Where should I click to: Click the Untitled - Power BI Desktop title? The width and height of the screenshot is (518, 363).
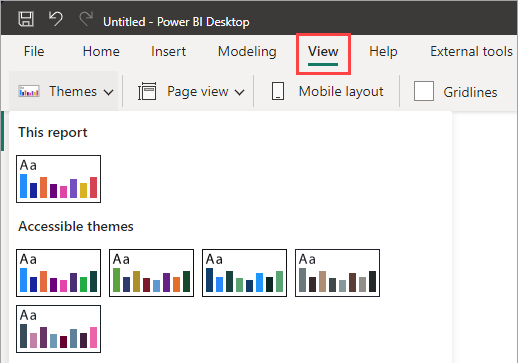(x=176, y=22)
